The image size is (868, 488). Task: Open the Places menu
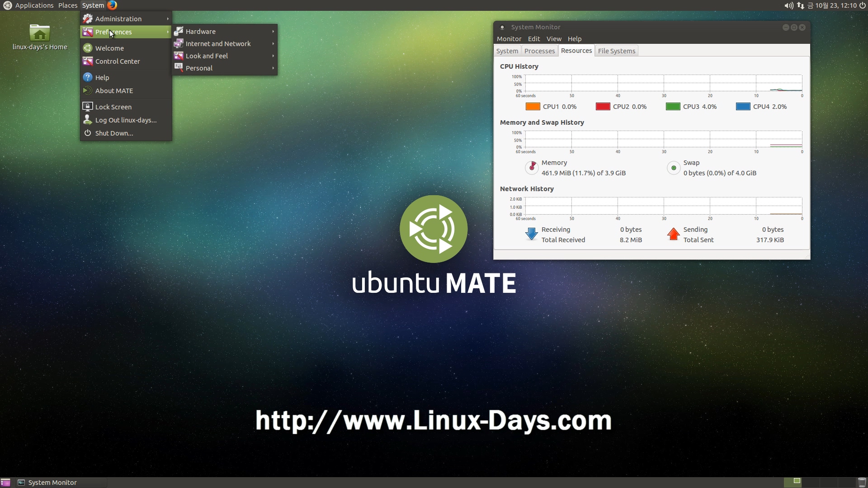[x=68, y=5]
